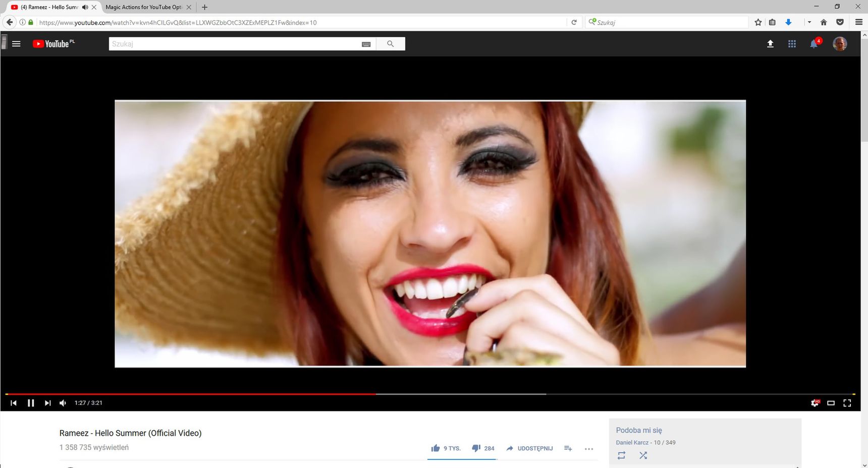This screenshot has width=868, height=468.
Task: Open the YouTube guide hamburger menu
Action: [16, 44]
